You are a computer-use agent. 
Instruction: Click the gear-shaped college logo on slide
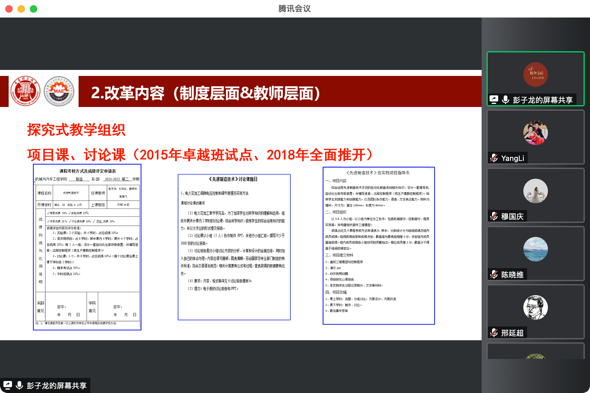click(59, 91)
